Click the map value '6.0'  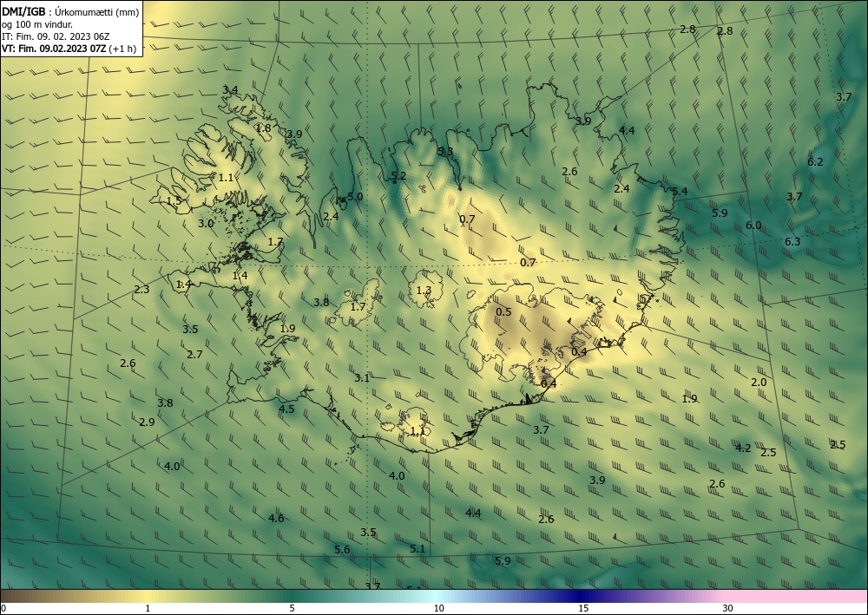[753, 225]
